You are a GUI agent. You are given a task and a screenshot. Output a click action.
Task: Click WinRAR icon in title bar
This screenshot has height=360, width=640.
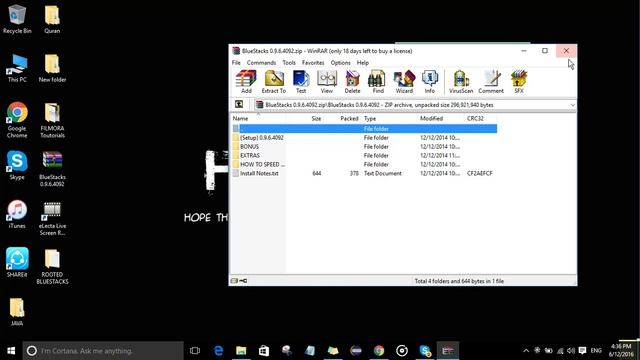[x=236, y=51]
